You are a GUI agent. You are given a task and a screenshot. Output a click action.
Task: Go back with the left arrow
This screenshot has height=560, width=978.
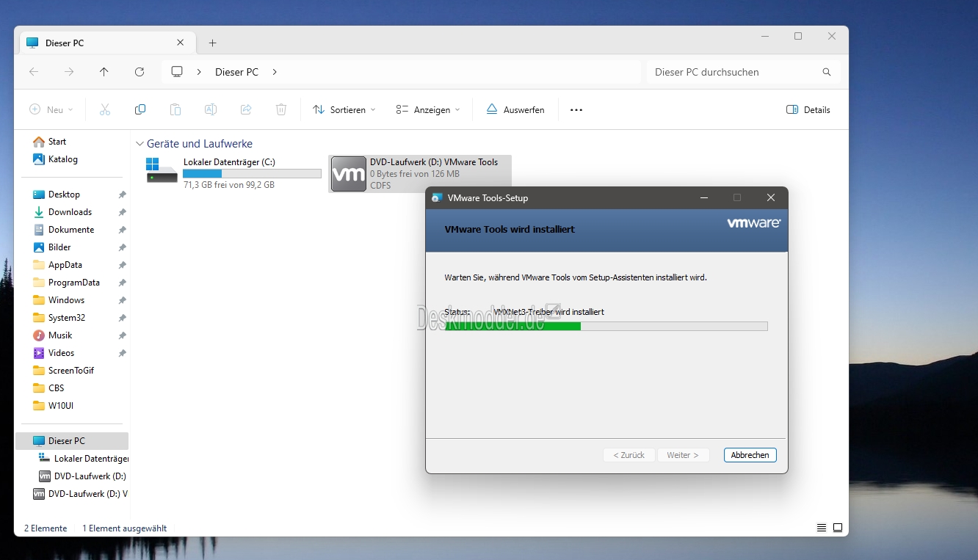point(34,72)
